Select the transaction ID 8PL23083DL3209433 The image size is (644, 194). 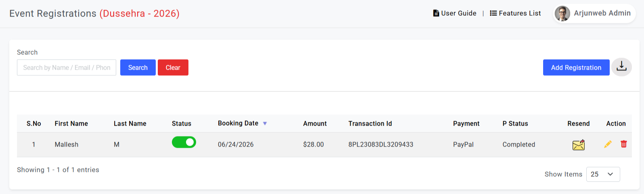(x=381, y=144)
